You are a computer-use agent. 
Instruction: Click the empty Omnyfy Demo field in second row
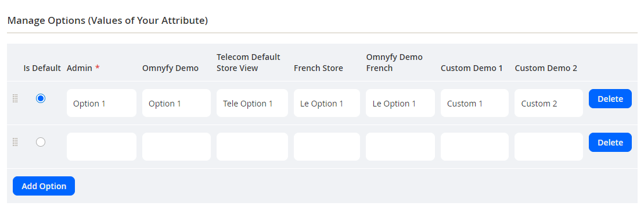point(176,147)
